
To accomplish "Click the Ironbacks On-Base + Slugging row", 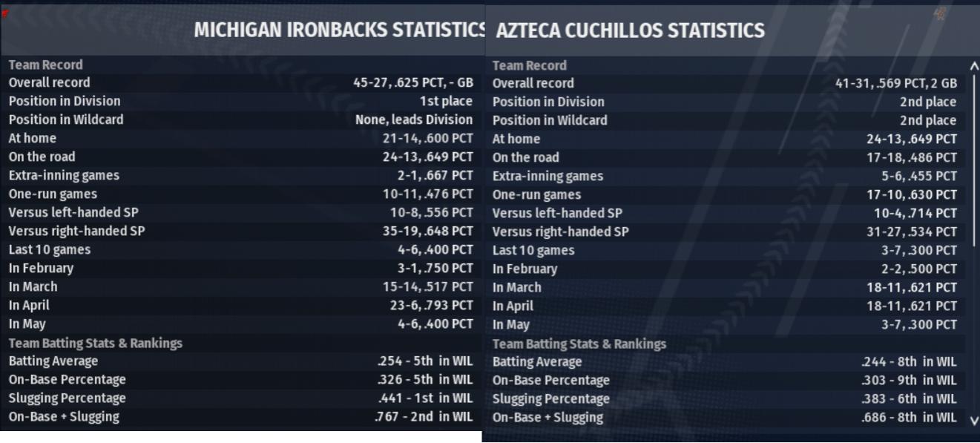I will click(x=240, y=416).
